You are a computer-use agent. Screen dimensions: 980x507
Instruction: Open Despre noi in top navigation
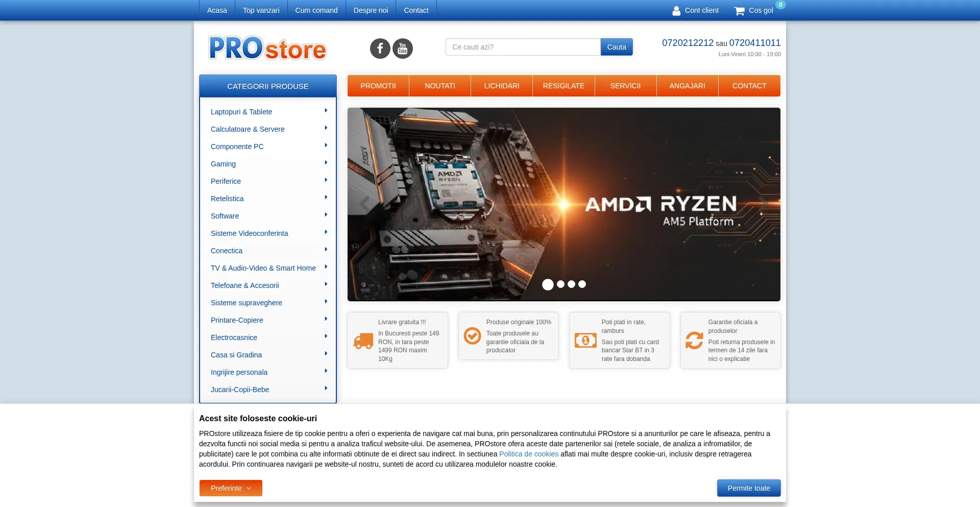(x=371, y=10)
